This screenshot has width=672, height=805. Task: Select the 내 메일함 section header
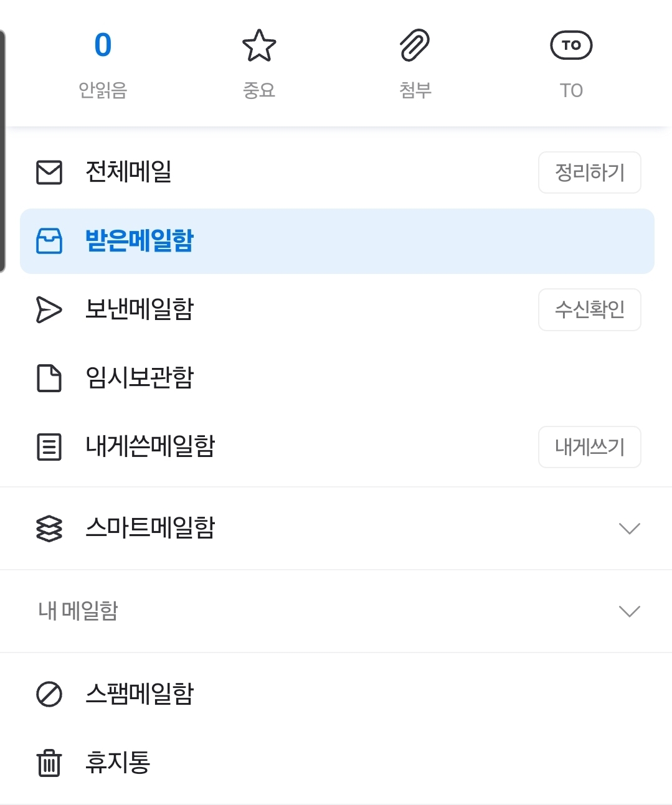click(x=78, y=611)
